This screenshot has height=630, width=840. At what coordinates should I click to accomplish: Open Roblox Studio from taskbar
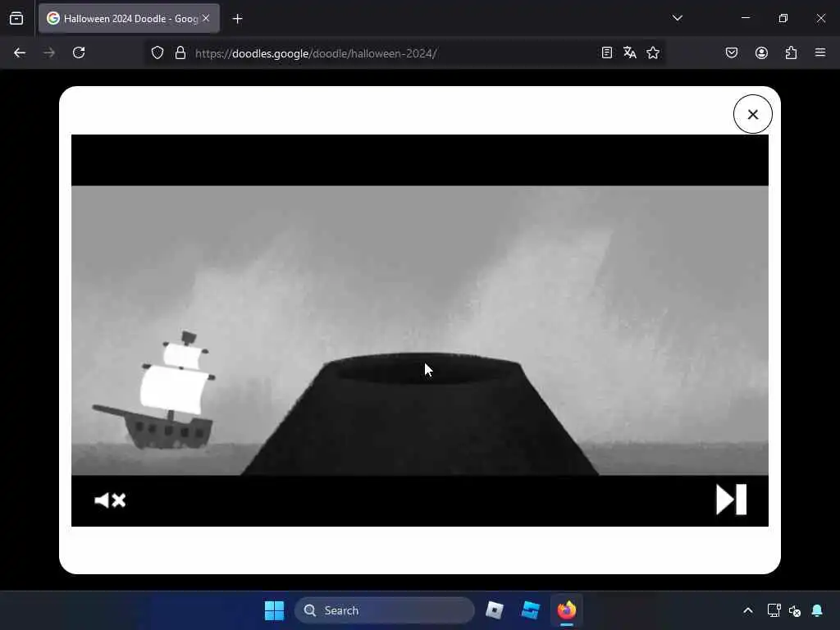pos(531,610)
